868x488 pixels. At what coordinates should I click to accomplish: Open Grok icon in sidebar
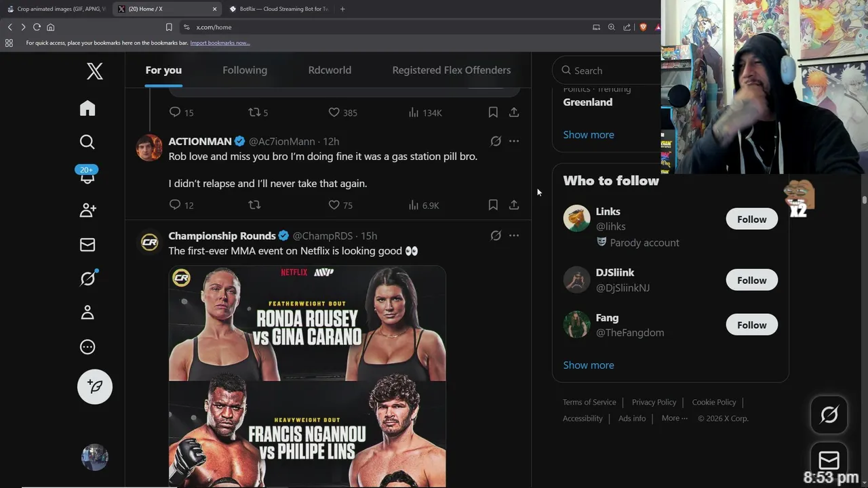(87, 278)
